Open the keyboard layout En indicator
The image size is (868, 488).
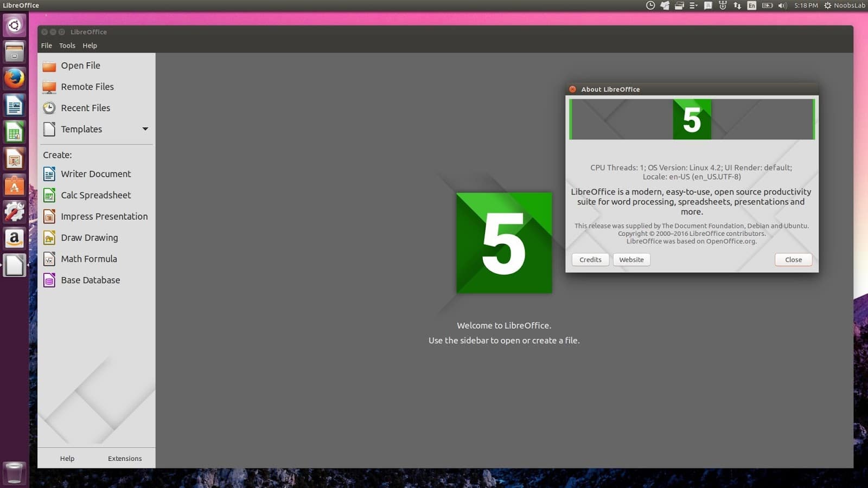[x=751, y=5]
